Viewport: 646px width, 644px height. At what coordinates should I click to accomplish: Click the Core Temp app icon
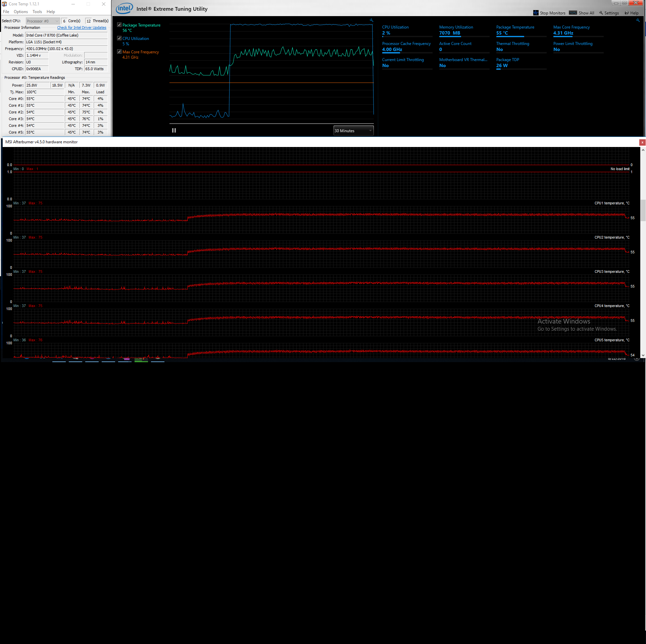[4, 4]
